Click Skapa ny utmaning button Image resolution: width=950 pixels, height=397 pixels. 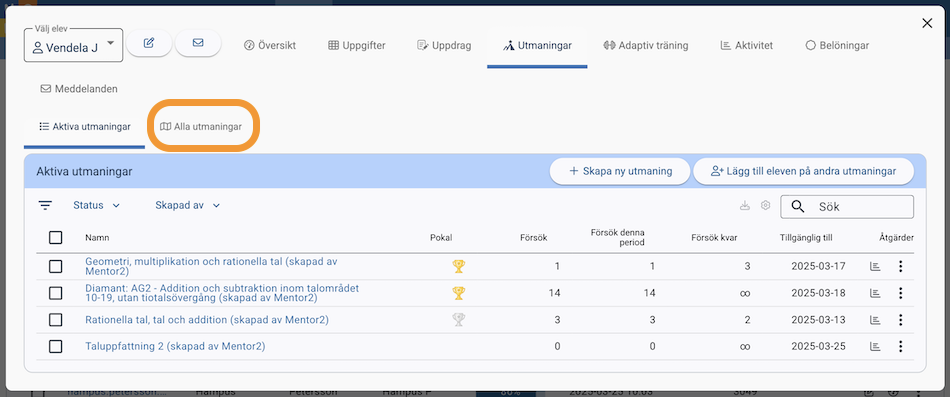(x=620, y=172)
